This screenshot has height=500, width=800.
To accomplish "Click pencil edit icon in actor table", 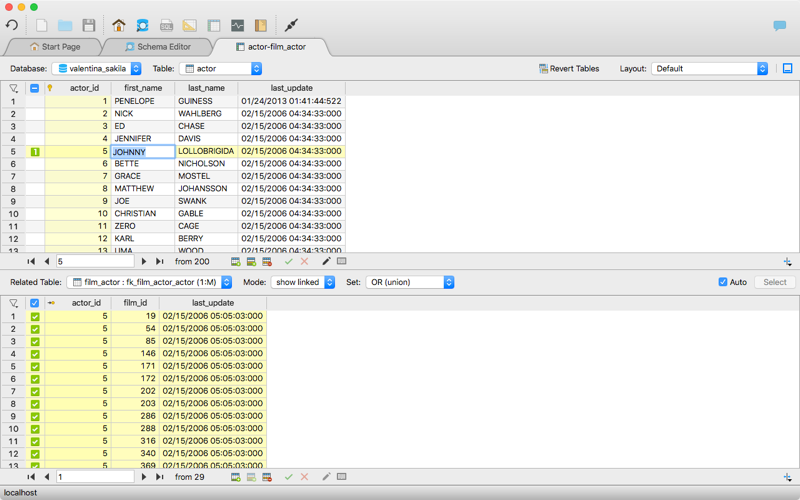I will pyautogui.click(x=327, y=261).
